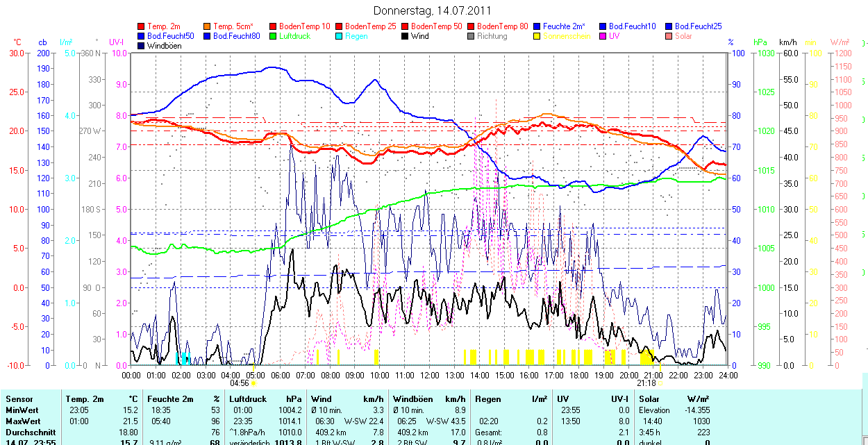Click the 18:00 mark on the time axis
The height and width of the screenshot is (445, 868).
[x=578, y=375]
